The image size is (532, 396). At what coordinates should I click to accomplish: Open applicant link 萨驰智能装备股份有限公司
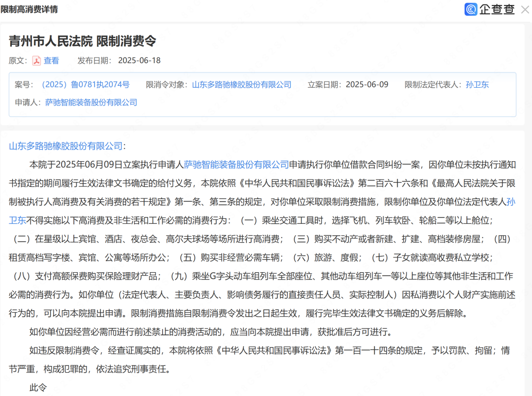coord(91,102)
